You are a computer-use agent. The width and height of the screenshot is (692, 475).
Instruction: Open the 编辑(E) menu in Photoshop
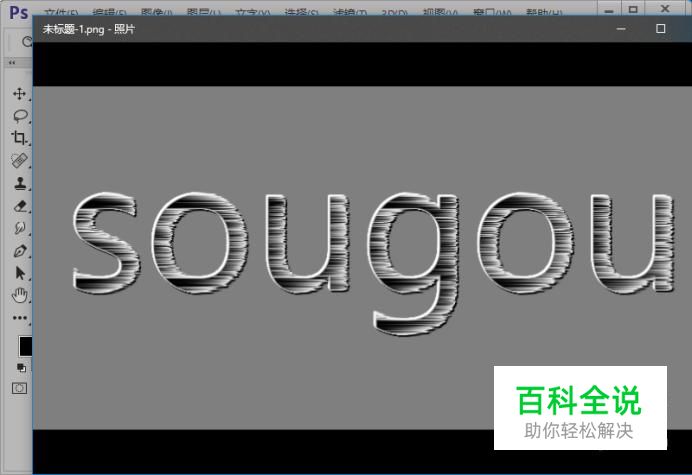click(109, 13)
